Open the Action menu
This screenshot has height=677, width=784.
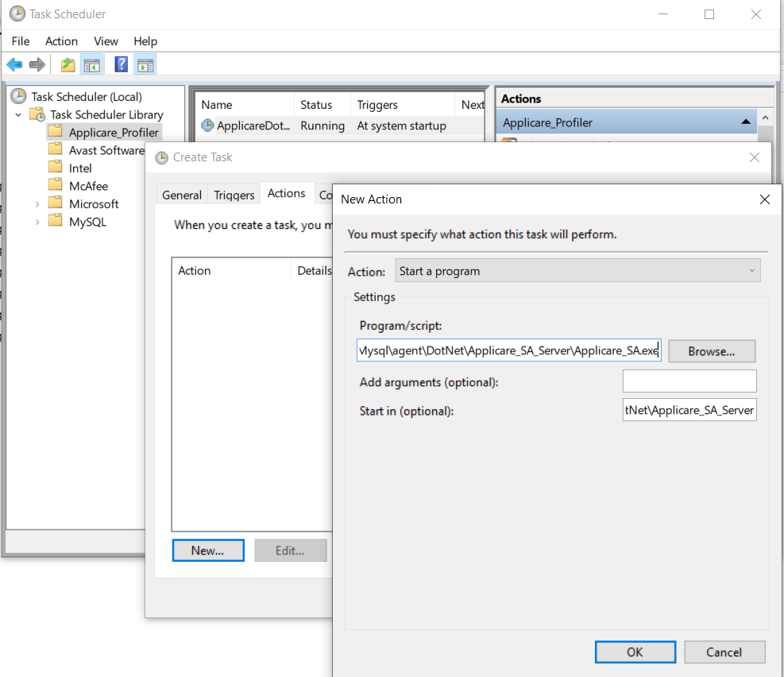pyautogui.click(x=61, y=41)
